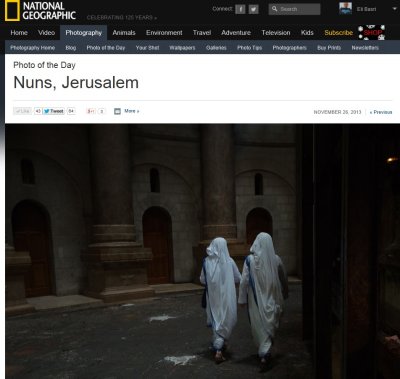Click the Shop holiday icon
Image resolution: width=400 pixels, height=379 pixels.
pos(371,32)
